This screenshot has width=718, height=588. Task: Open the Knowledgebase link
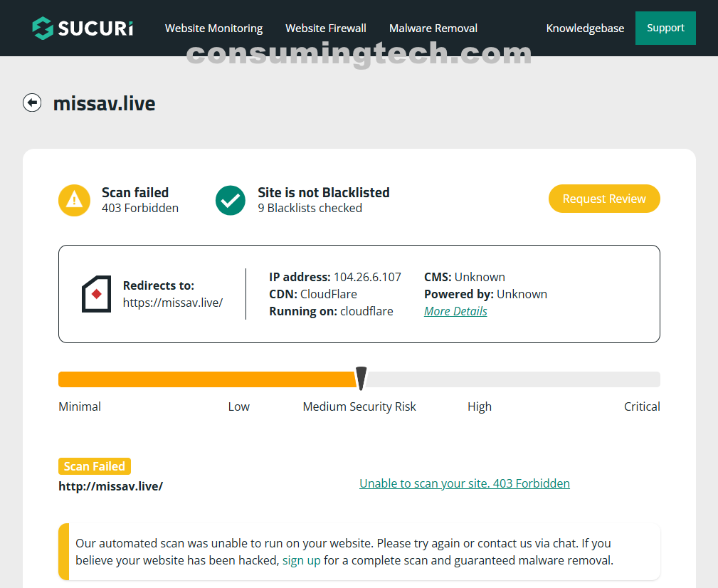[x=585, y=28]
